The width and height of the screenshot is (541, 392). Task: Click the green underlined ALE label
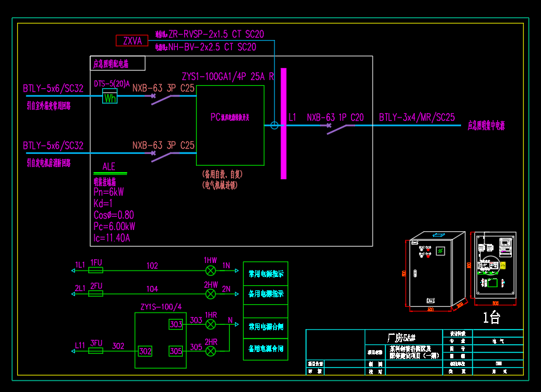pos(109,166)
